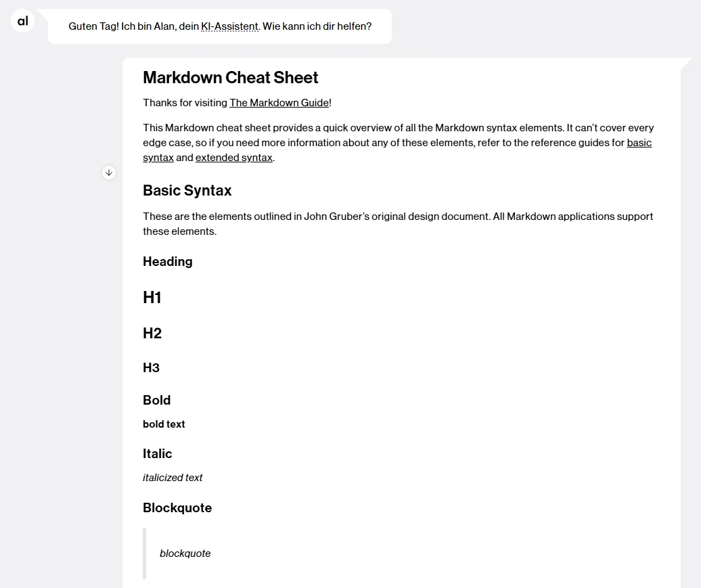
Task: Open "The Markdown Guide" link
Action: [x=279, y=102]
